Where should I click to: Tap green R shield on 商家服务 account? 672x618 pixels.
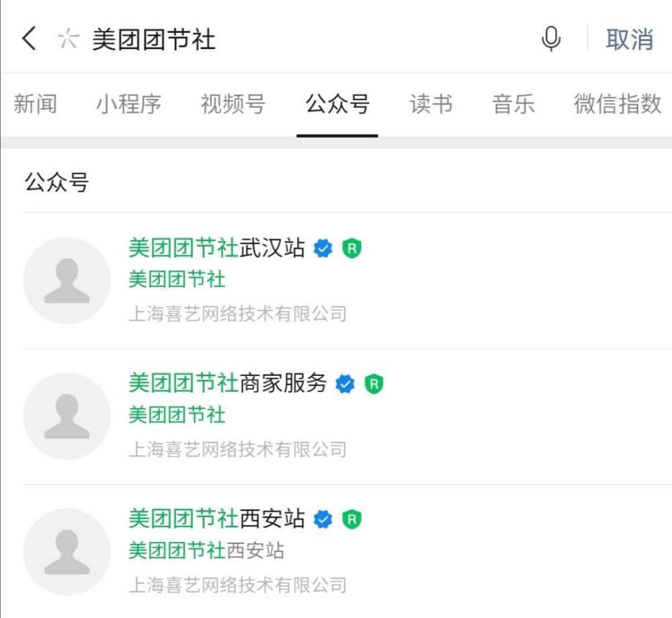[x=374, y=384]
